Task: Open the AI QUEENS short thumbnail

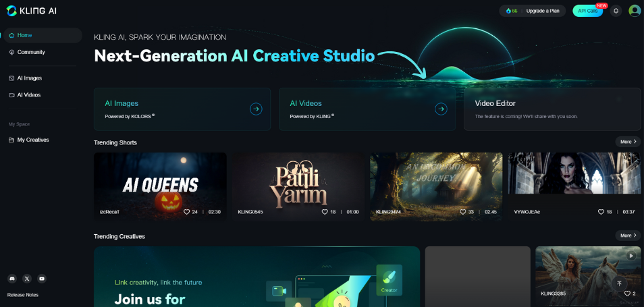Action: [160, 187]
